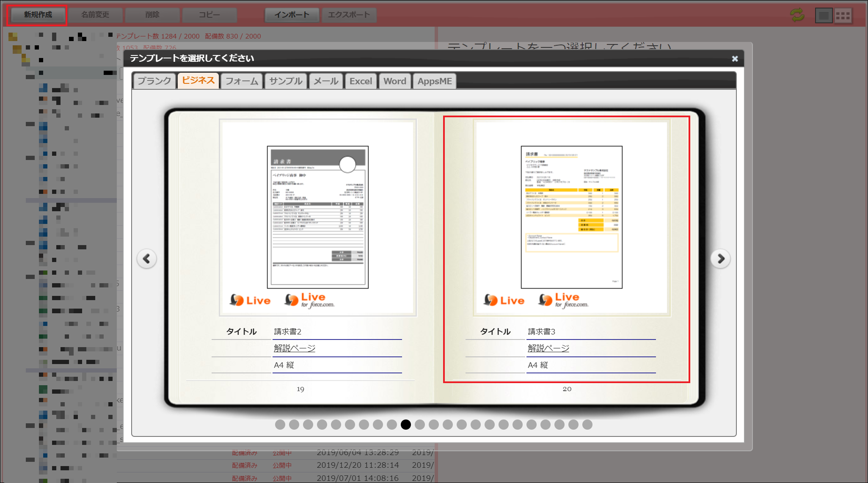Click A4 縦 text under 請求書3
Viewport: 868px width, 483px height.
pos(538,365)
